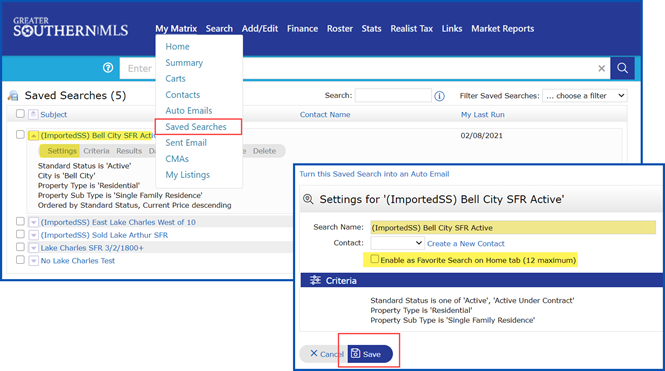
Task: Enable Favorite Search on Home tab checkbox
Action: (374, 259)
